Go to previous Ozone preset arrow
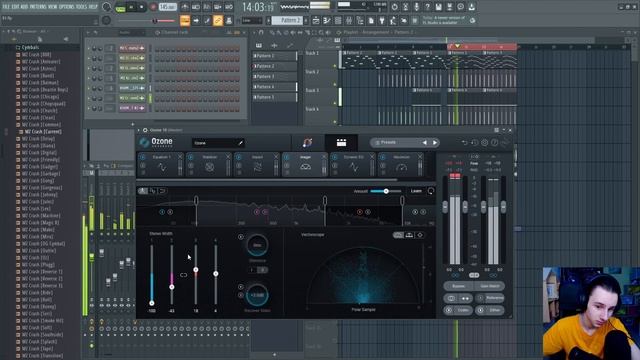 click(x=424, y=142)
